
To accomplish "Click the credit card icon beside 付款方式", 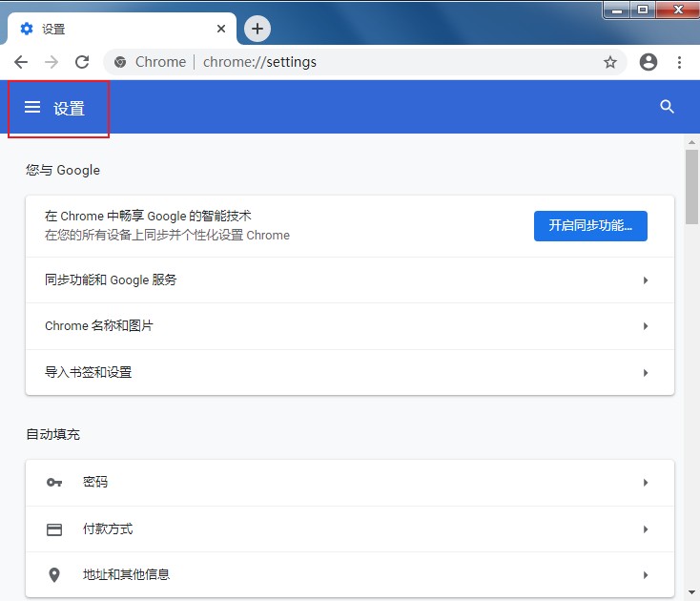I will 54,529.
